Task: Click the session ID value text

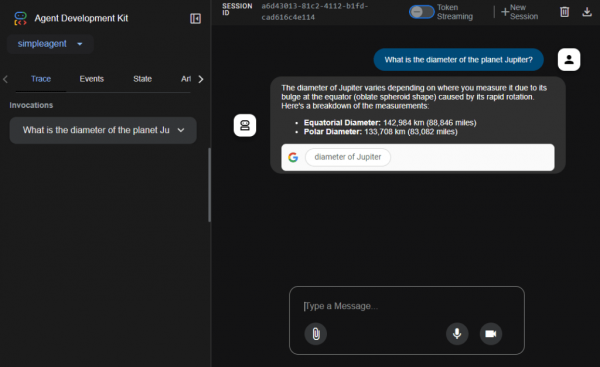Action: pyautogui.click(x=315, y=12)
